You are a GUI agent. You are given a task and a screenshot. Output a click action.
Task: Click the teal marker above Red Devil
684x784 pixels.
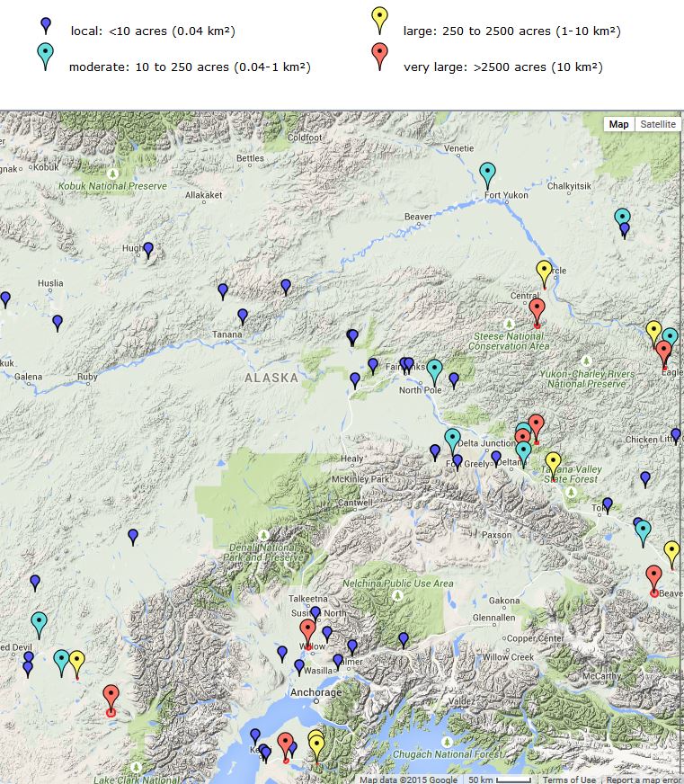coord(39,621)
